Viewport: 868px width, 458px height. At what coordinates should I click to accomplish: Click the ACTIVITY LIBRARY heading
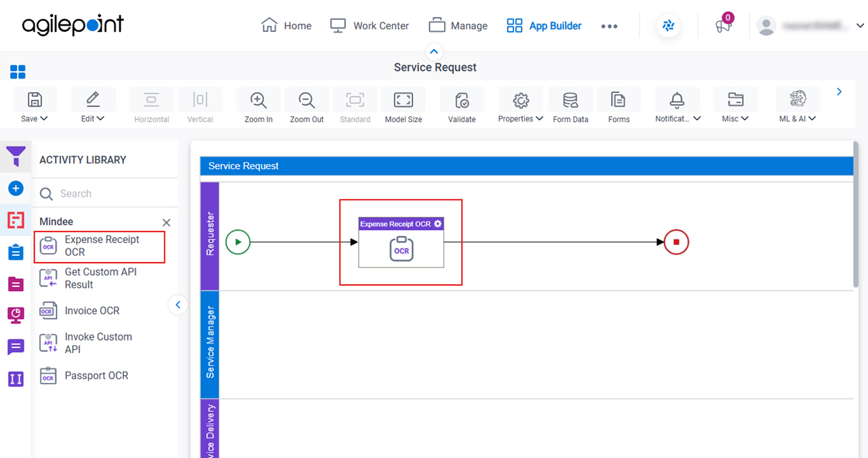point(83,159)
